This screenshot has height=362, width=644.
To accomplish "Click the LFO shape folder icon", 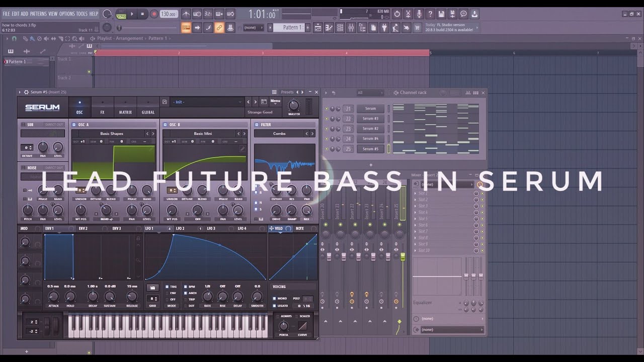I will click(x=153, y=288).
